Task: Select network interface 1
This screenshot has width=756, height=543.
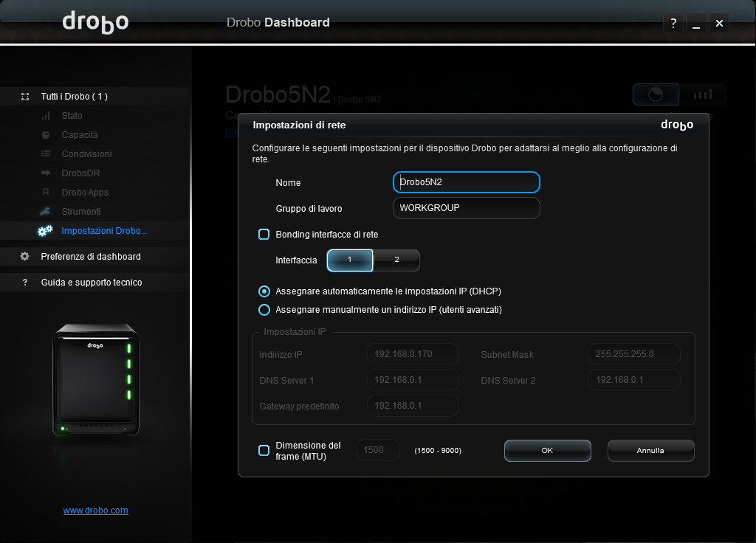Action: click(x=350, y=260)
